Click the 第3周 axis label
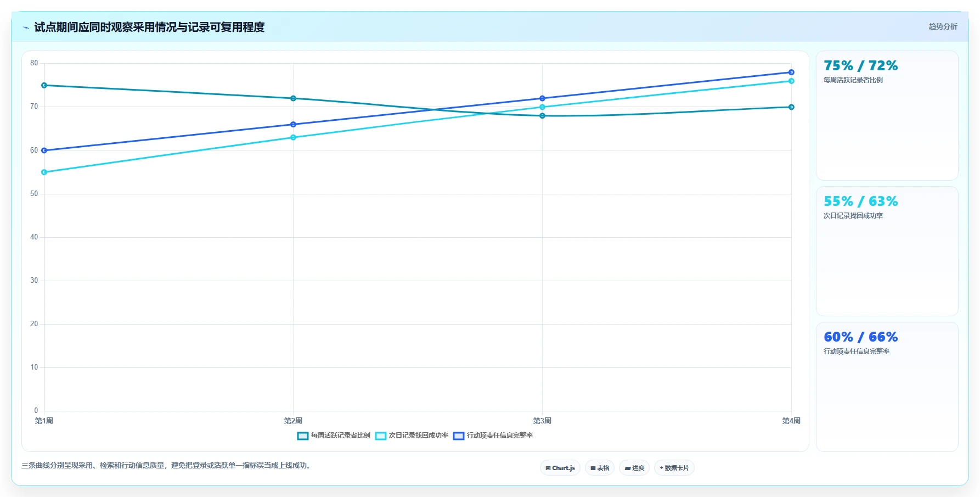 pos(542,421)
